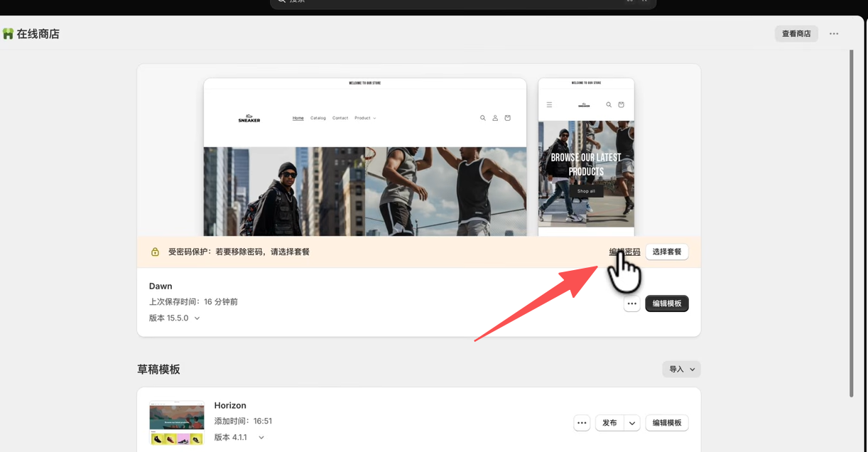
Task: Click the 草稿模板 heading
Action: 158,370
